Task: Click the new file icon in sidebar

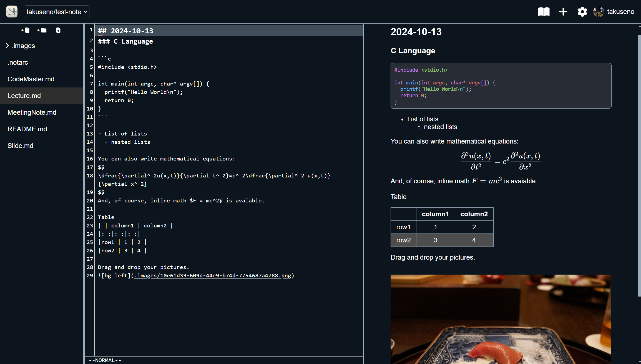Action: pos(25,30)
